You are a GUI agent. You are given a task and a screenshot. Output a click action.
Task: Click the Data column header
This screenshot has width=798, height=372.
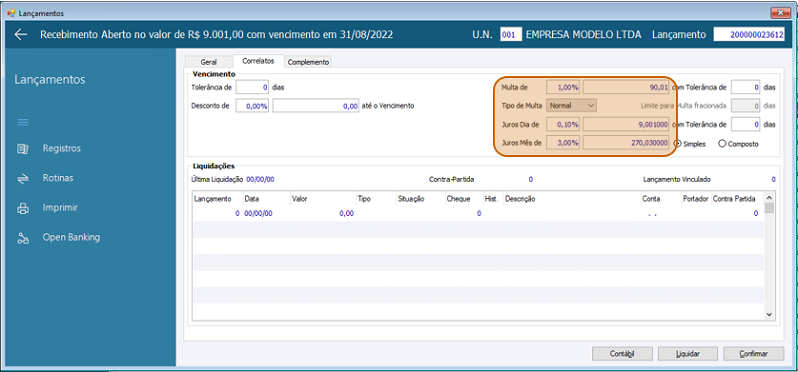pos(251,199)
